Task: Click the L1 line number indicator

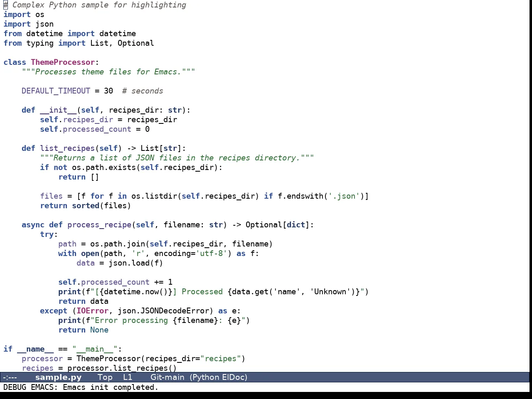Action: [128, 377]
